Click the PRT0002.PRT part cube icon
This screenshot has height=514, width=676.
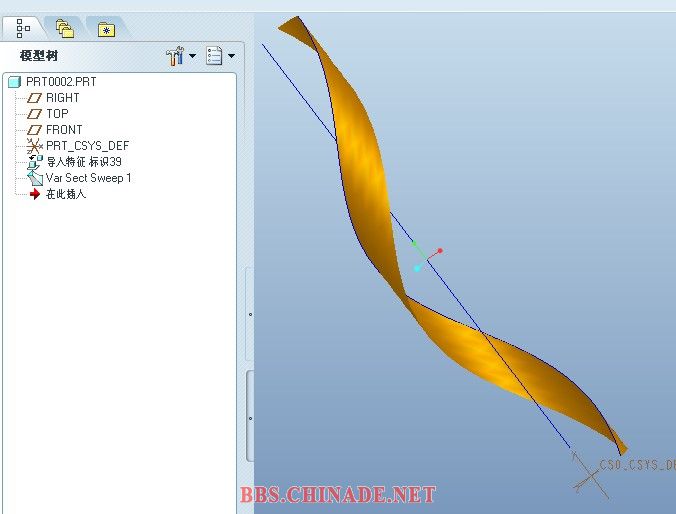click(x=15, y=82)
